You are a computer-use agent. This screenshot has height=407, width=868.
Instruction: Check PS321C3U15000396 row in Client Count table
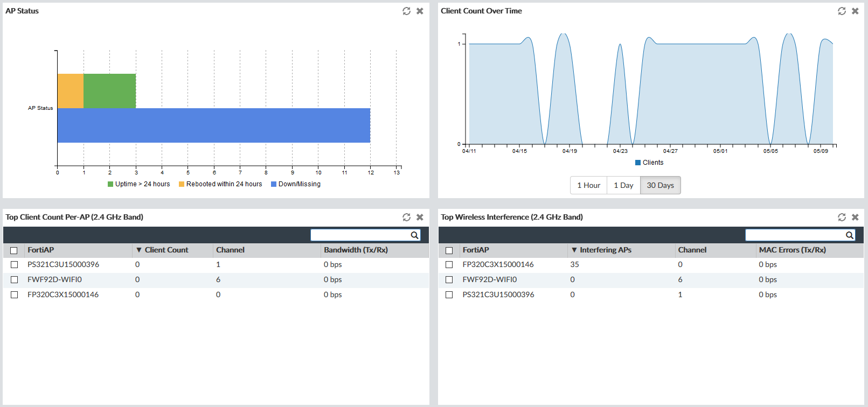[14, 265]
